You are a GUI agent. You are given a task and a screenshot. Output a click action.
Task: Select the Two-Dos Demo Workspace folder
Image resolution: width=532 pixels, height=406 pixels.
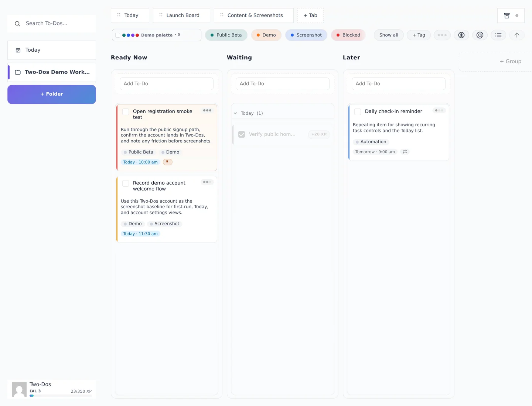[52, 72]
